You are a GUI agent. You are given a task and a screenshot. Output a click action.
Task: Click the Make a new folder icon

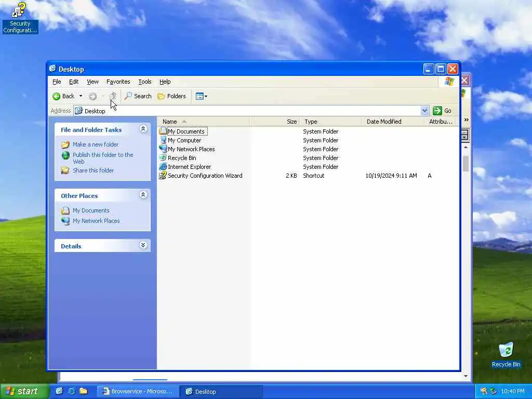[x=65, y=145]
